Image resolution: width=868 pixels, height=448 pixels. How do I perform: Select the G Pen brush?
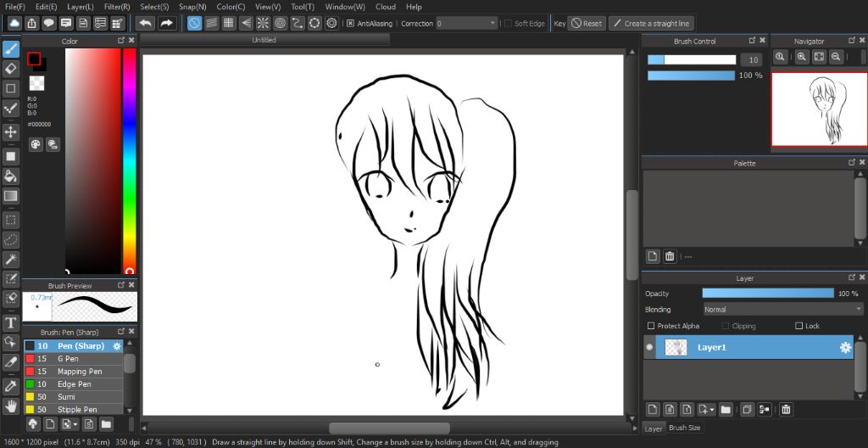pos(73,359)
